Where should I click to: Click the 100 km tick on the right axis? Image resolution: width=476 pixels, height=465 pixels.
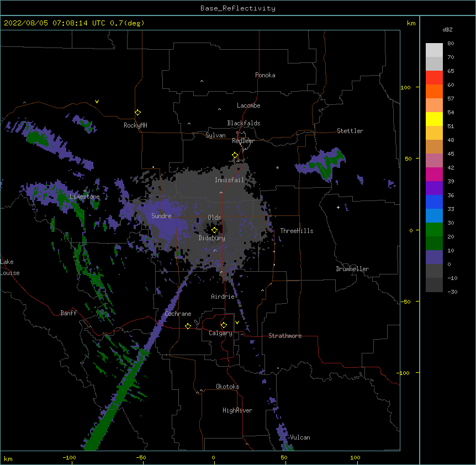(x=405, y=87)
